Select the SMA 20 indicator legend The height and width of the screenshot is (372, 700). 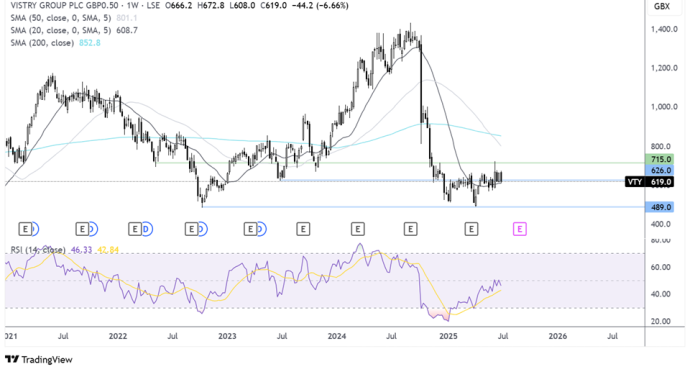tap(74, 30)
